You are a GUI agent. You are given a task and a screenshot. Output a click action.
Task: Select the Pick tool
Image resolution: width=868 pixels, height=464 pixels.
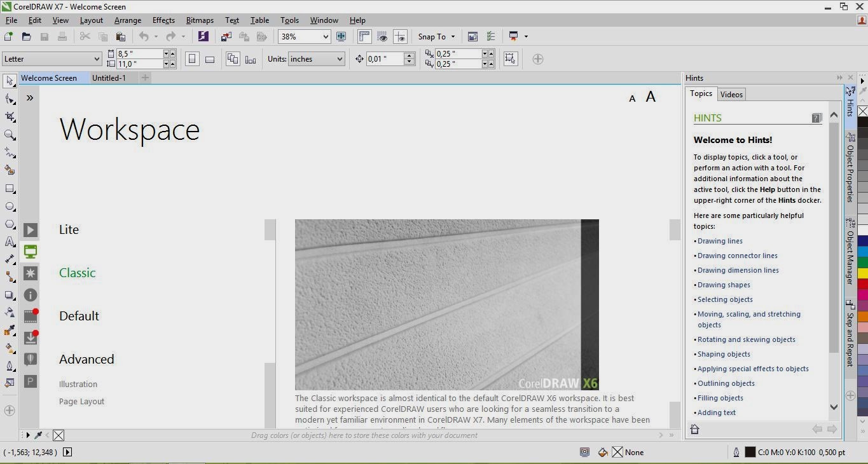[x=10, y=81]
